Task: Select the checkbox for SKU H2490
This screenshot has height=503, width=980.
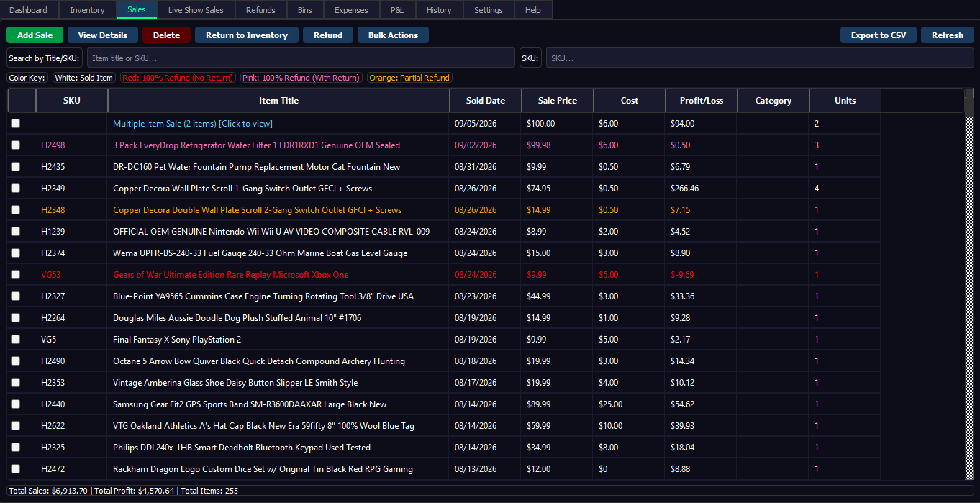Action: coord(16,361)
